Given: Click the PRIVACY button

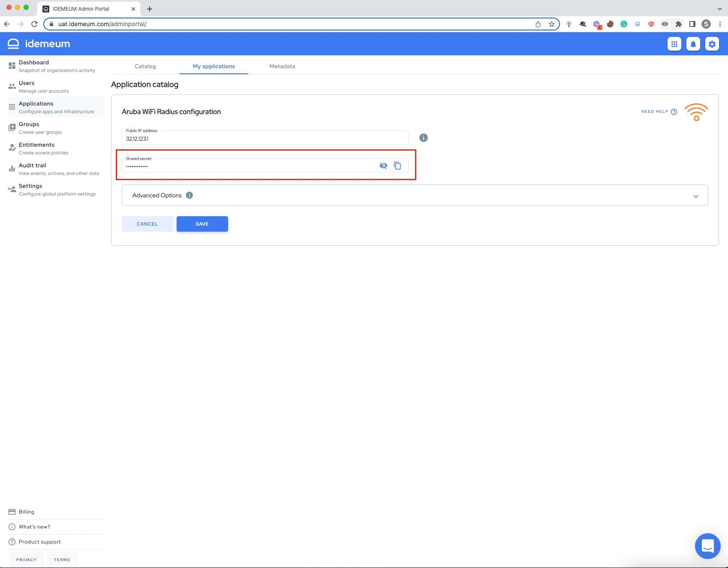Looking at the screenshot, I should click(27, 559).
